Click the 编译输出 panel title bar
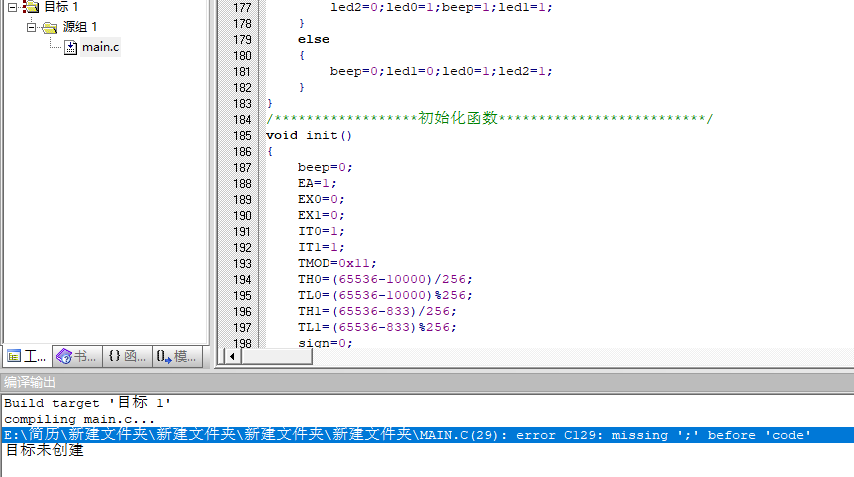Viewport: 854px width, 477px height. [x=427, y=382]
